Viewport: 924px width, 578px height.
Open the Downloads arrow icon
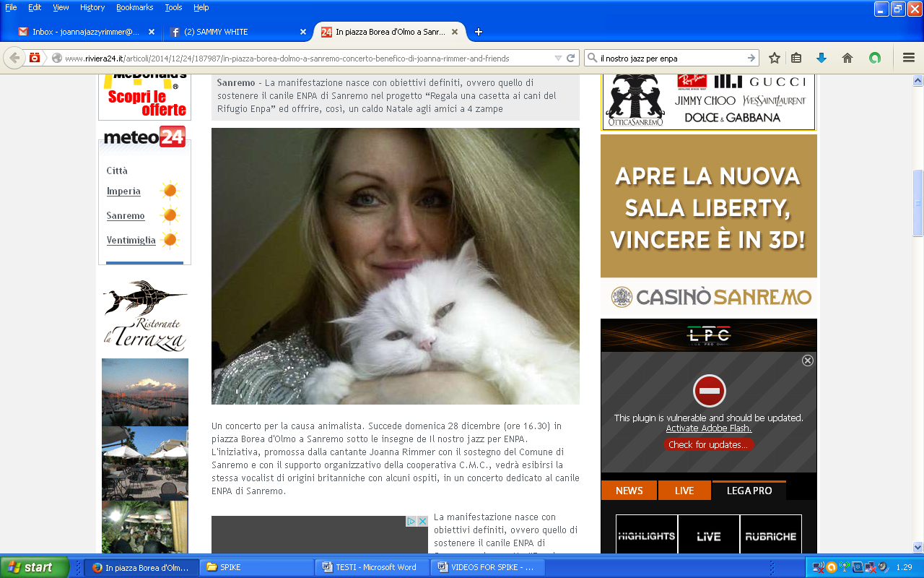[x=821, y=58]
